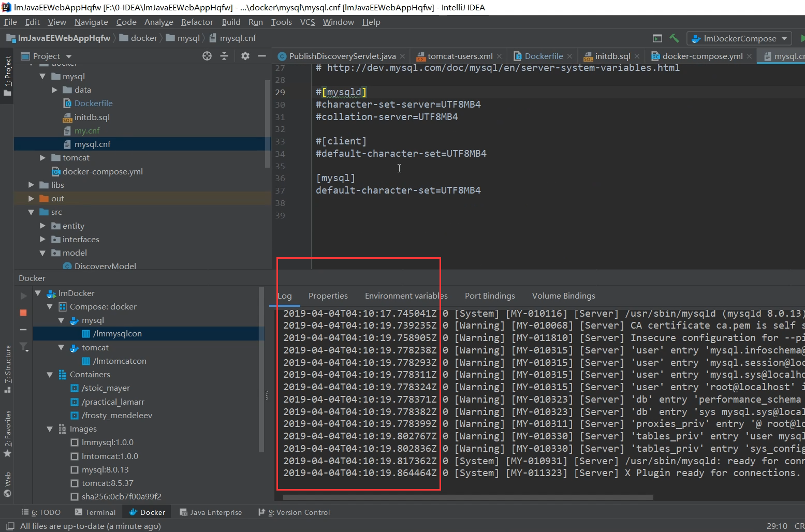
Task: Select docker-compose.yml in the Project tree
Action: coord(103,171)
